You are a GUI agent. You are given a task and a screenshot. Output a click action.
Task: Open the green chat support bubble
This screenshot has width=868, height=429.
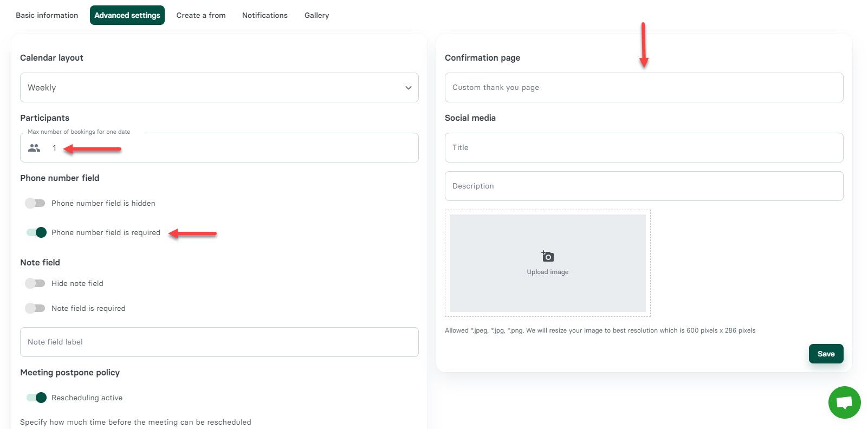(844, 402)
